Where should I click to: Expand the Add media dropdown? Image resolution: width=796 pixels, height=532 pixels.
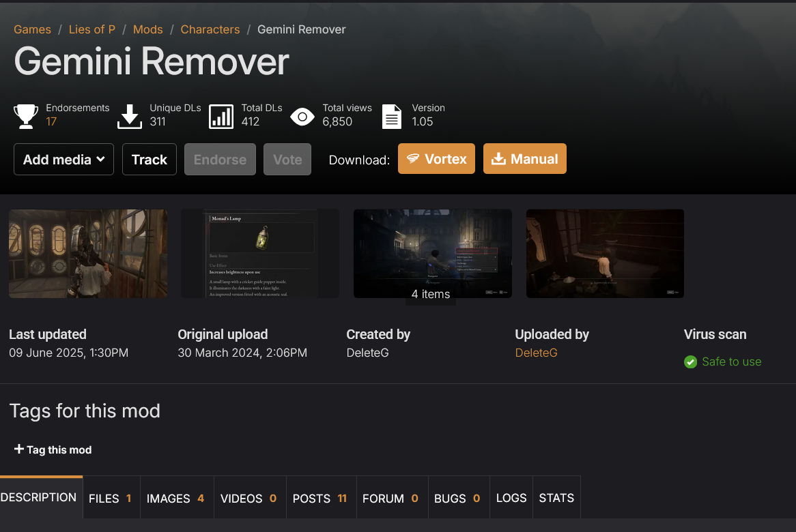tap(64, 159)
